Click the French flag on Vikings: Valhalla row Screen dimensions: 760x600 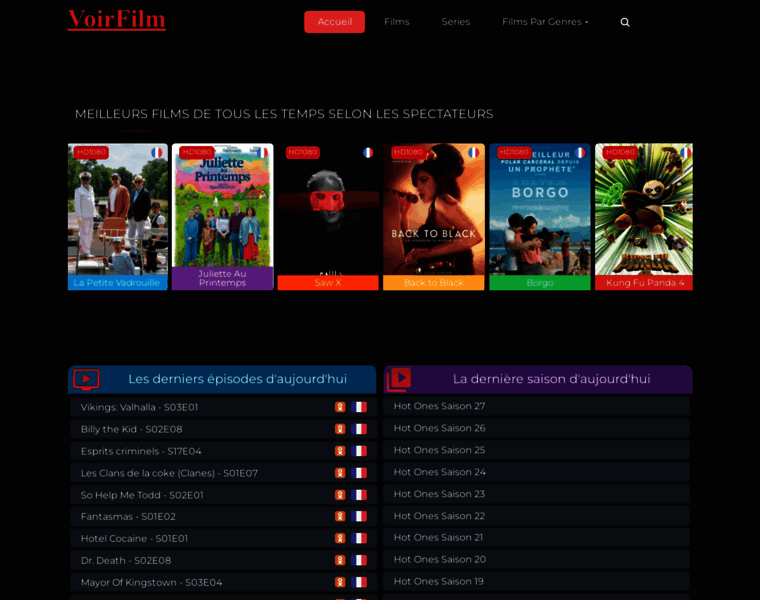[x=359, y=407]
